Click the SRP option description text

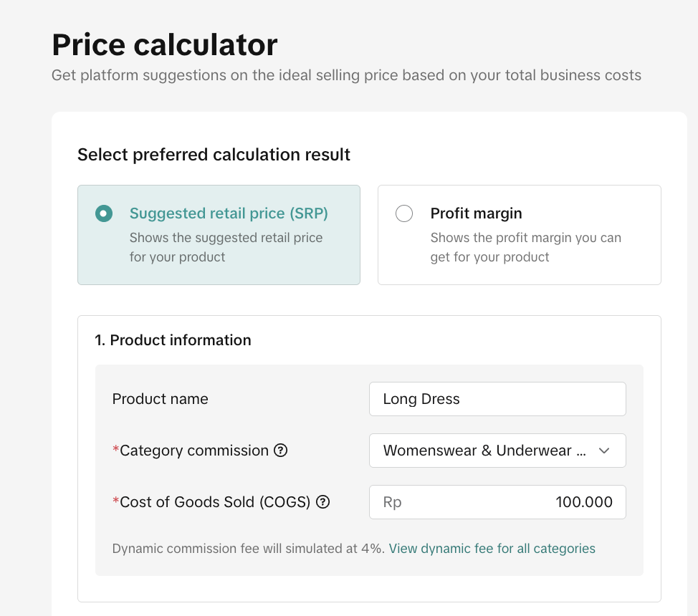click(226, 247)
